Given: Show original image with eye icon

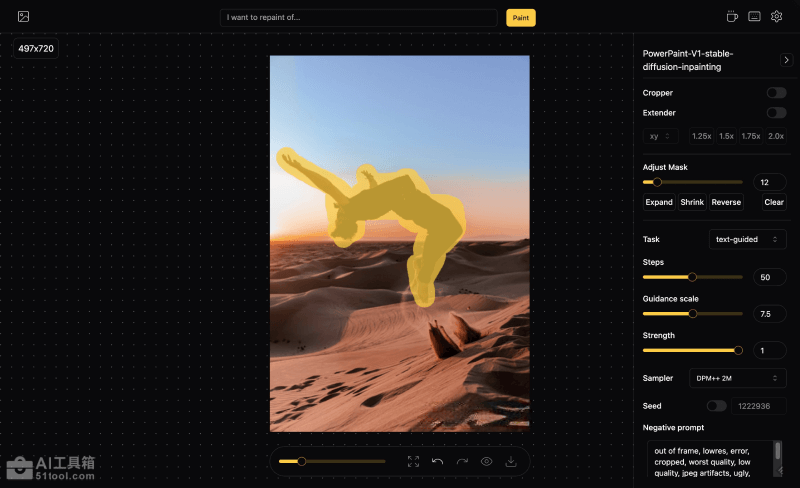Looking at the screenshot, I should pyautogui.click(x=487, y=461).
